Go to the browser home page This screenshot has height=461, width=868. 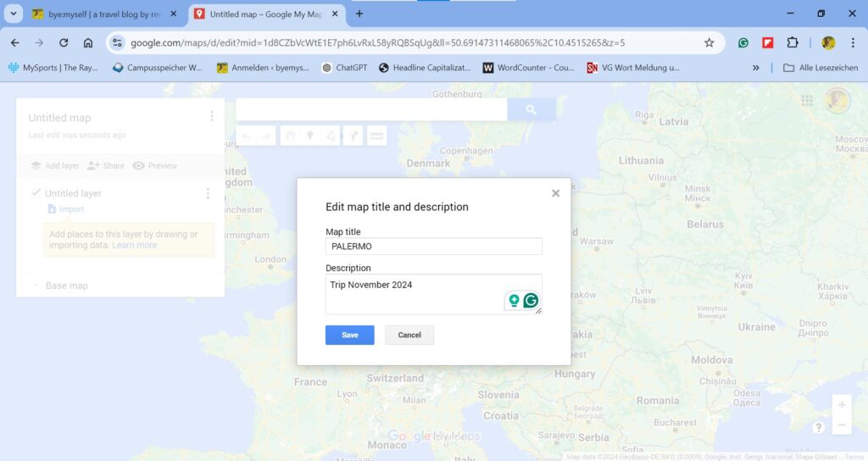click(x=88, y=42)
